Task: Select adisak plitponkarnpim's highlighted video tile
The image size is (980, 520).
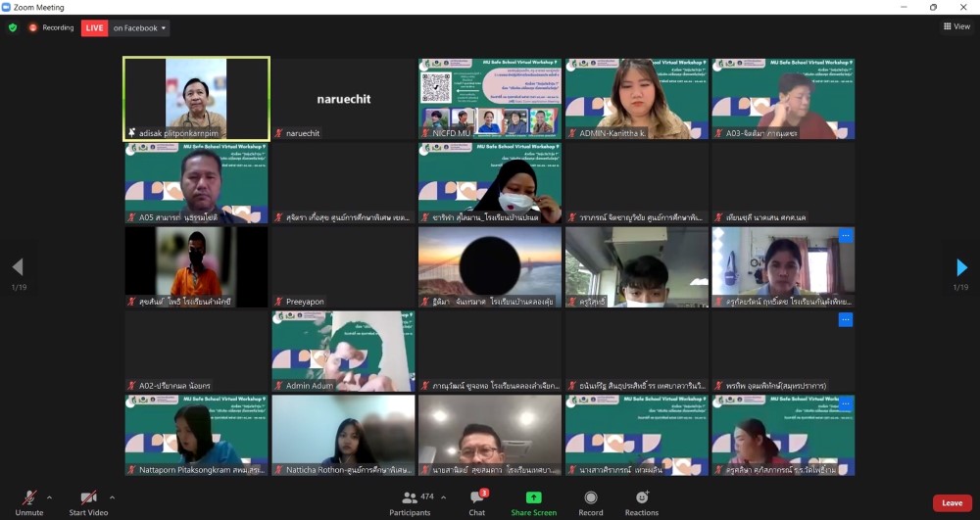Action: 196,97
